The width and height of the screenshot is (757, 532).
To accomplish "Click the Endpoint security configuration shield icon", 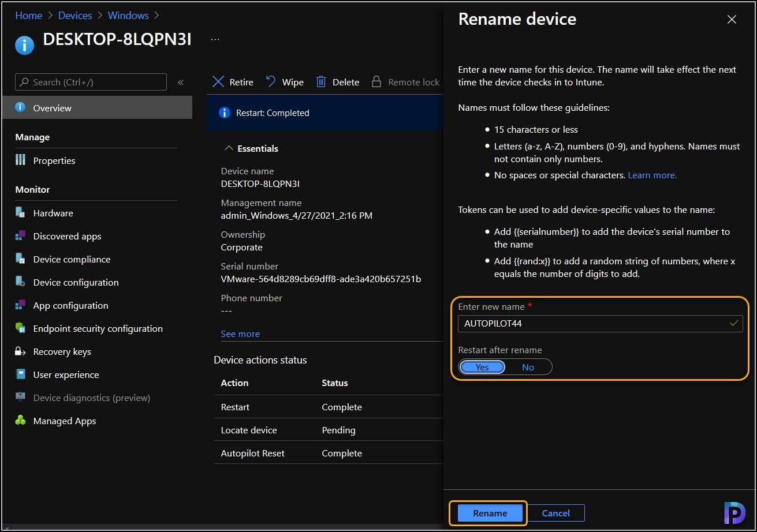I will coord(20,328).
